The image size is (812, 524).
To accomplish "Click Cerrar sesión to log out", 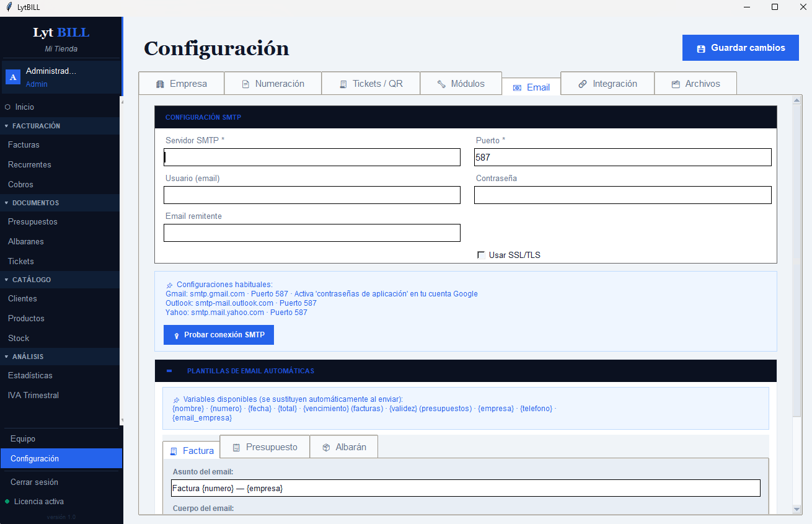I will [61, 482].
